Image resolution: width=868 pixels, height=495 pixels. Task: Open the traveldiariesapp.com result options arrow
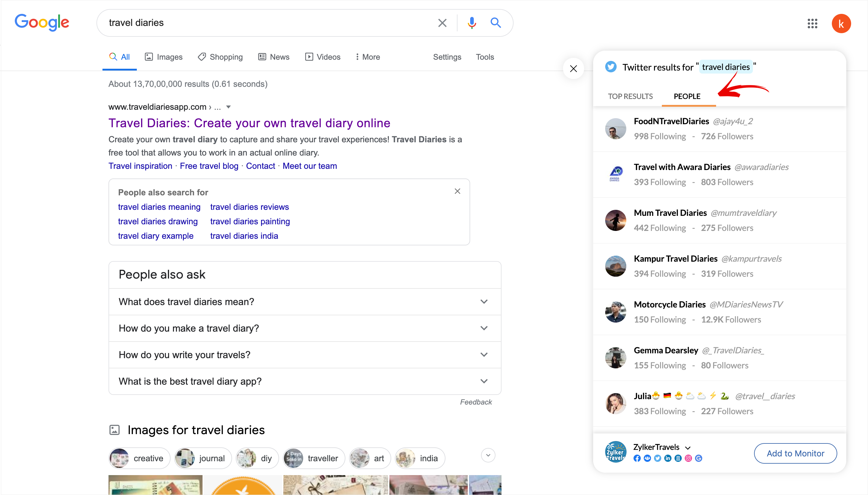point(228,107)
